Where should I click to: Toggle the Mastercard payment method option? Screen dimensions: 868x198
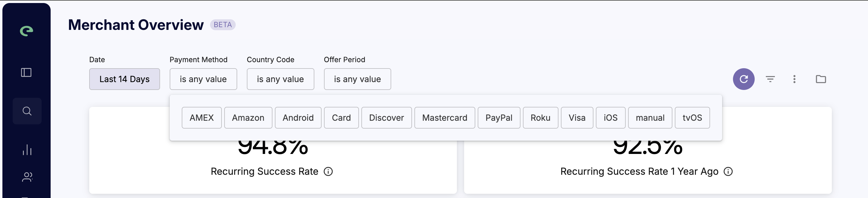point(445,118)
